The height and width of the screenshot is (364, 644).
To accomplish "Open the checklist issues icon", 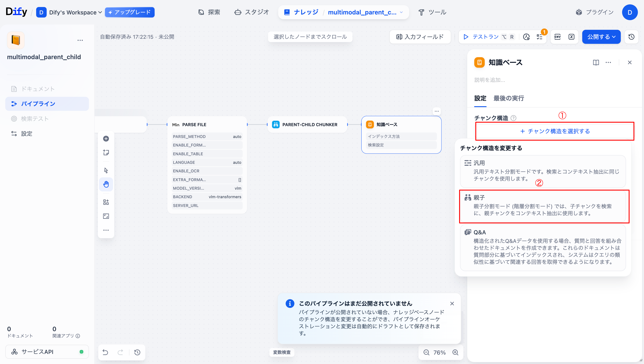I will coord(540,37).
